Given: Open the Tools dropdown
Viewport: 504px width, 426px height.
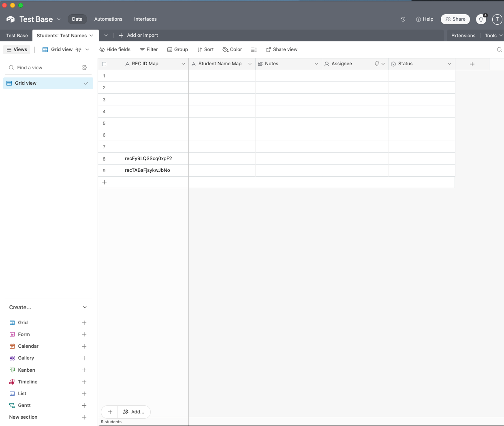Looking at the screenshot, I should tap(493, 36).
